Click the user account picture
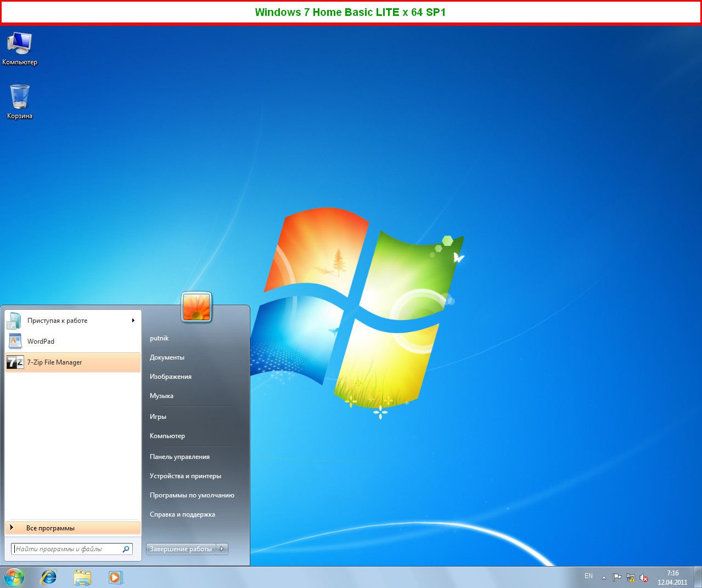Screen dimensions: 702x588 click(196, 307)
